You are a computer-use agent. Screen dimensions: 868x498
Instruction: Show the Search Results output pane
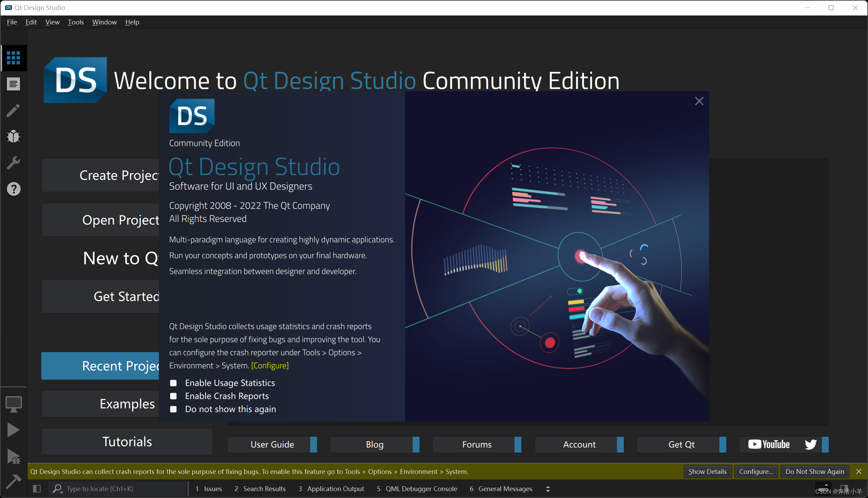[x=260, y=489]
